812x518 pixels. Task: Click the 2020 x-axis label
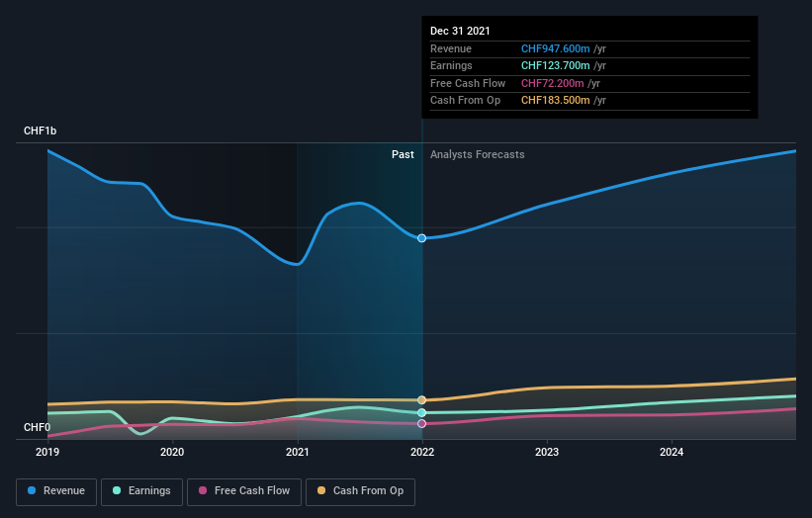(172, 453)
